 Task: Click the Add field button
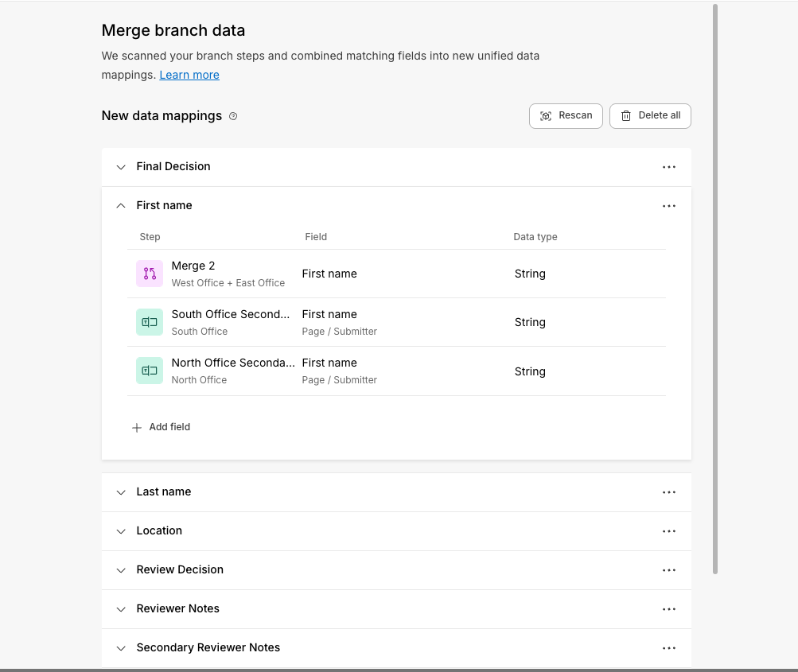[161, 427]
